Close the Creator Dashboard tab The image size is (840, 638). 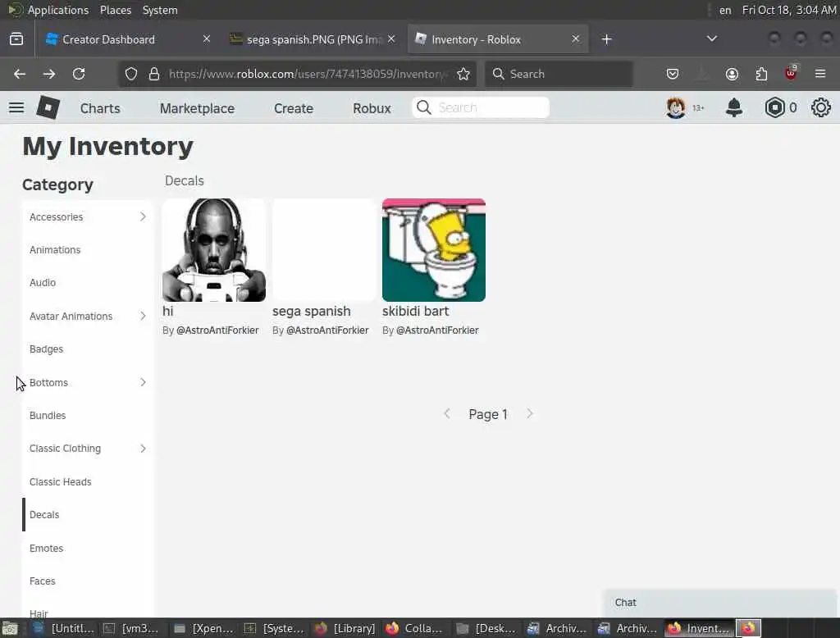coord(207,39)
